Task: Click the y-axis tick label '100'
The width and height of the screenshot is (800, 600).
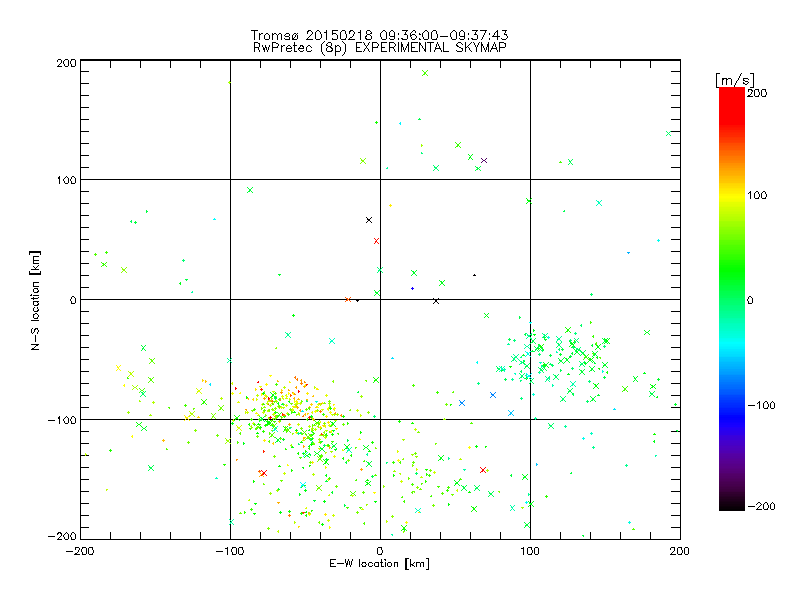Action: tap(66, 180)
